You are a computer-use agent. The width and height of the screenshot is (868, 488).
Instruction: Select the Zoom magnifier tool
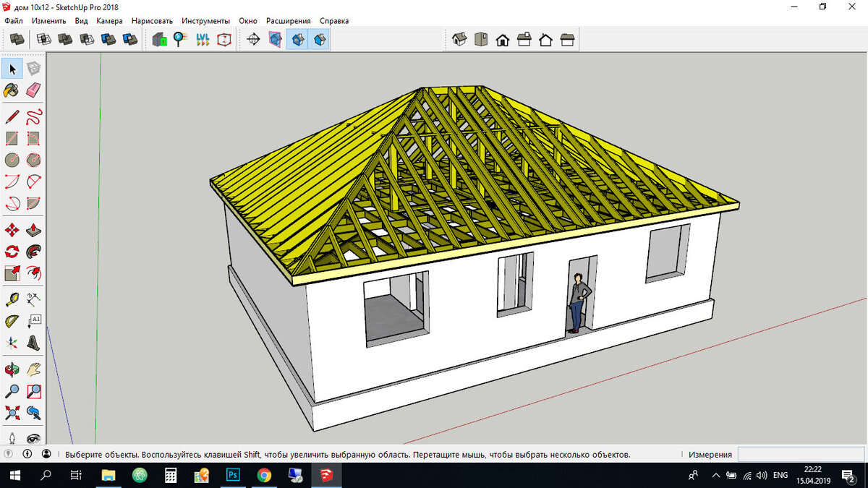[12, 391]
